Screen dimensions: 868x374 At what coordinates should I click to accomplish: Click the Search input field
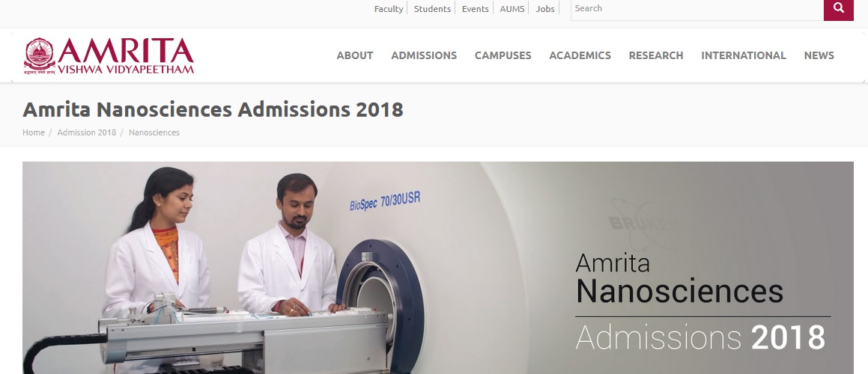point(697,10)
